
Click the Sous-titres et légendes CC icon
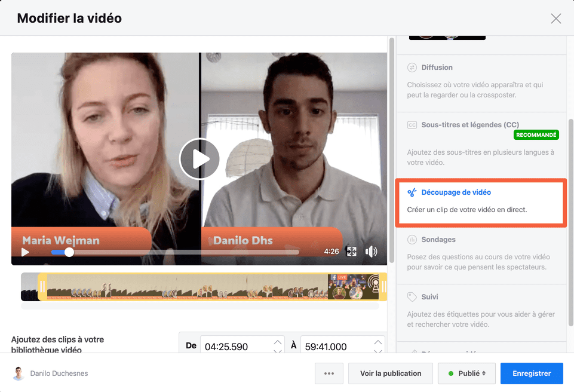click(413, 125)
